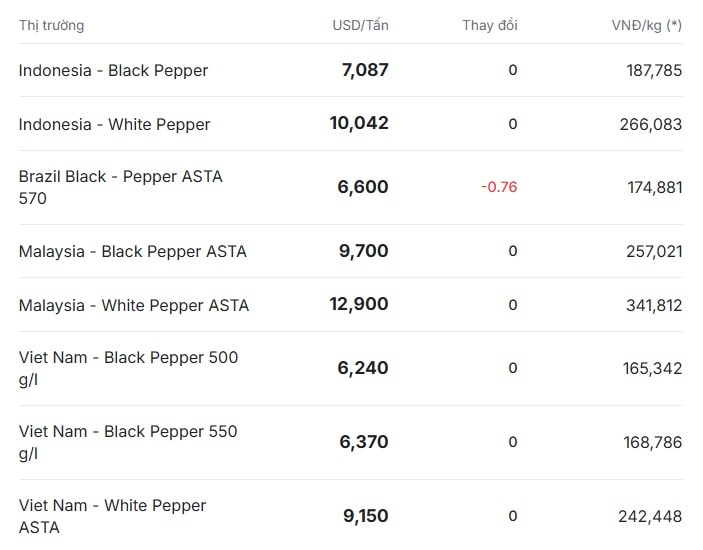The image size is (703, 550).
Task: Open Malaysia - Black Pepper ASTA entry
Action: coord(133,251)
